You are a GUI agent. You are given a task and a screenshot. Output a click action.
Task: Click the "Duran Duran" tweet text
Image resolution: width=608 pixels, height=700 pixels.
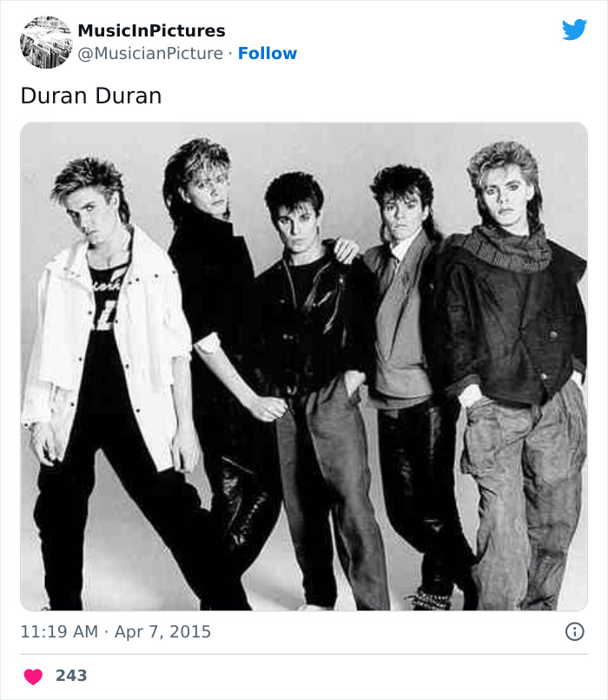tap(91, 96)
